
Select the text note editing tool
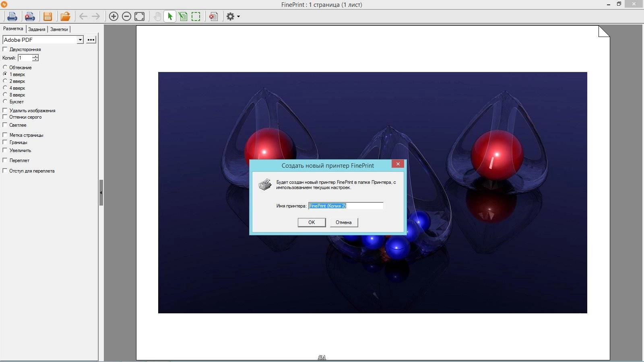(x=183, y=16)
